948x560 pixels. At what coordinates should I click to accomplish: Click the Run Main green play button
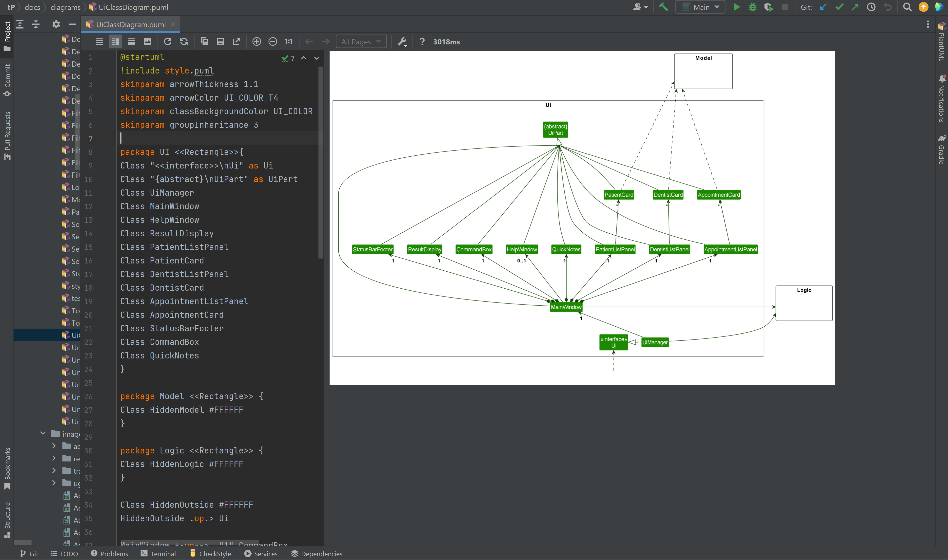coord(736,7)
